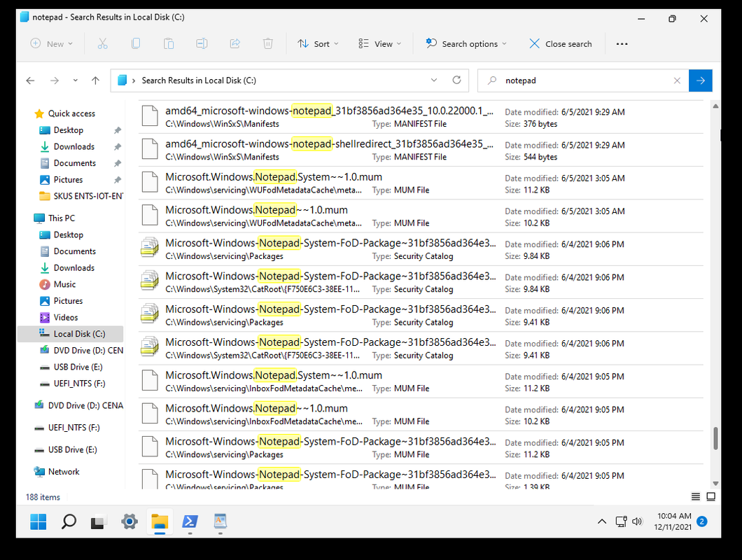Image resolution: width=742 pixels, height=560 pixels.
Task: Run search with blue arrow button
Action: pyautogui.click(x=701, y=80)
